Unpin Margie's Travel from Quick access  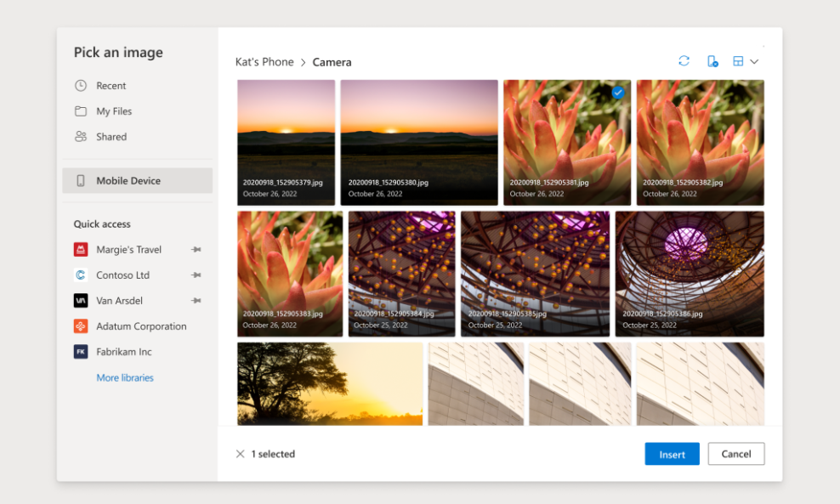(196, 250)
